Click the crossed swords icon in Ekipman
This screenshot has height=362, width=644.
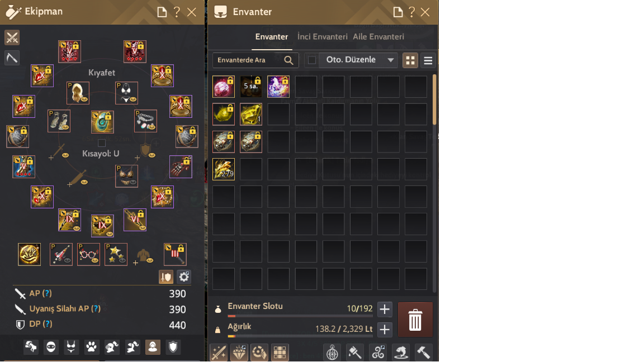(12, 38)
